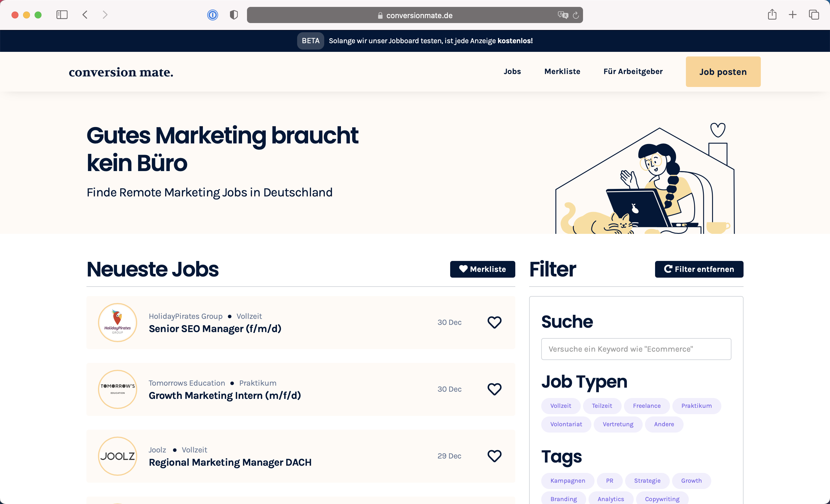The height and width of the screenshot is (504, 830).
Task: Click the heart on the Regional Marketing Manager DACH job
Action: tap(494, 456)
